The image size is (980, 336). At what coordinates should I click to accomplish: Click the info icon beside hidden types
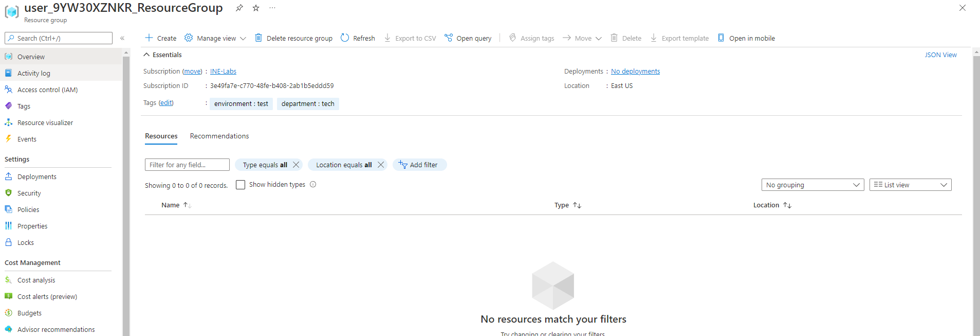tap(313, 185)
